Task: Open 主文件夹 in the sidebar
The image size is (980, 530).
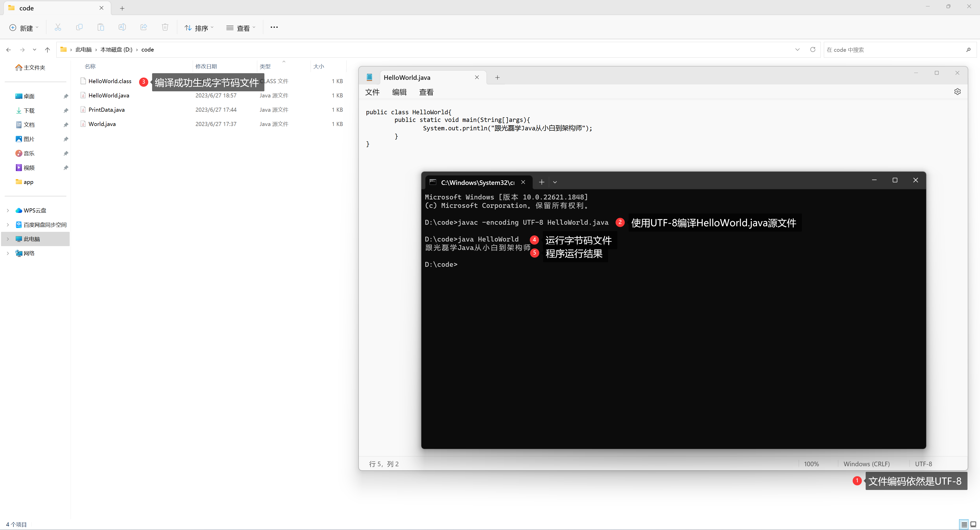Action: (x=30, y=68)
